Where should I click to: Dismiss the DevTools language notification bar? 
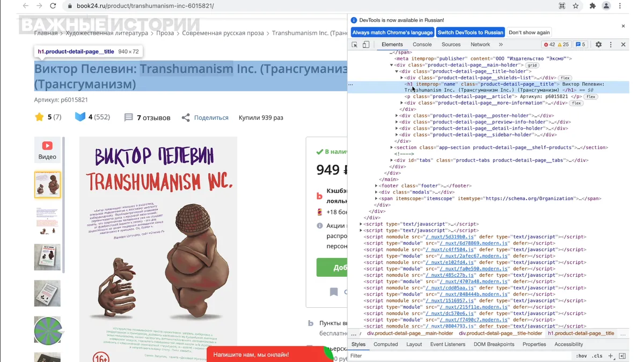(x=623, y=26)
